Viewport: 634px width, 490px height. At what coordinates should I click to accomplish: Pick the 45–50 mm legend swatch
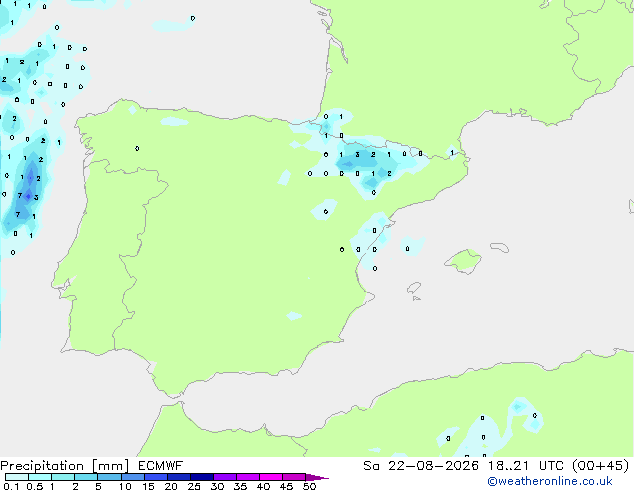coord(294,477)
